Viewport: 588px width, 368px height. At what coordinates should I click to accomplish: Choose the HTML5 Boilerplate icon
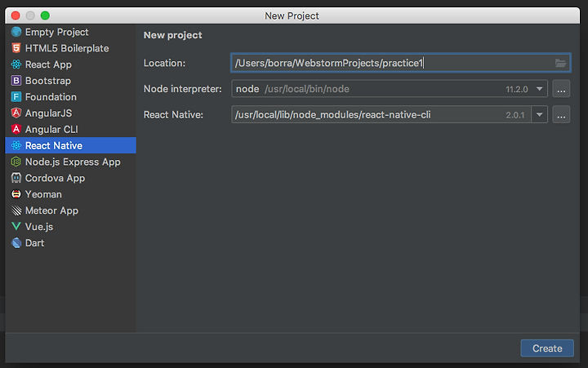click(x=16, y=48)
